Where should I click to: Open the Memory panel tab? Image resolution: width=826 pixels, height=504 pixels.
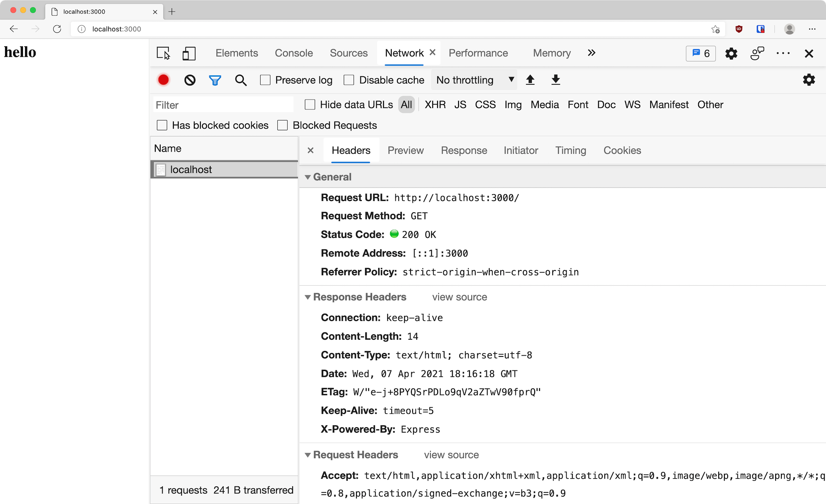(x=551, y=53)
